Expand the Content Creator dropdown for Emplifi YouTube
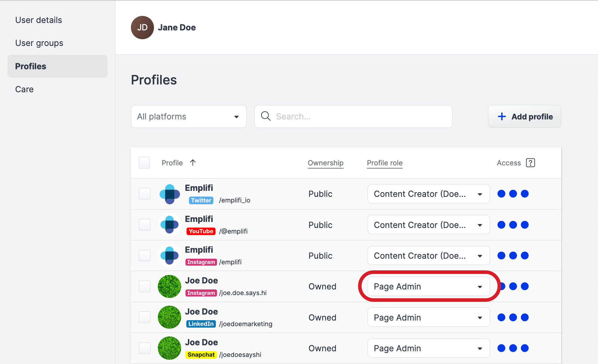The width and height of the screenshot is (598, 364). (x=429, y=224)
